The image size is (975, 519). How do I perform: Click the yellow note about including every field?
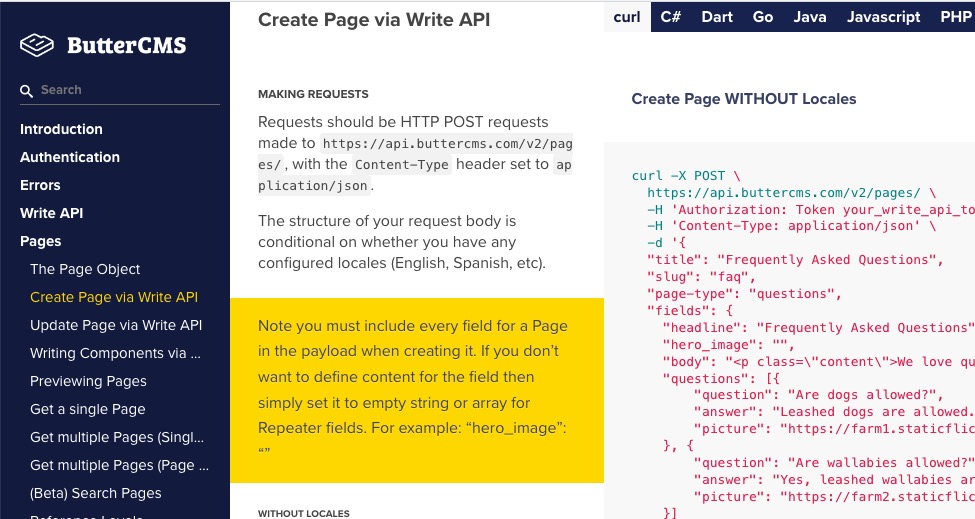click(x=417, y=390)
